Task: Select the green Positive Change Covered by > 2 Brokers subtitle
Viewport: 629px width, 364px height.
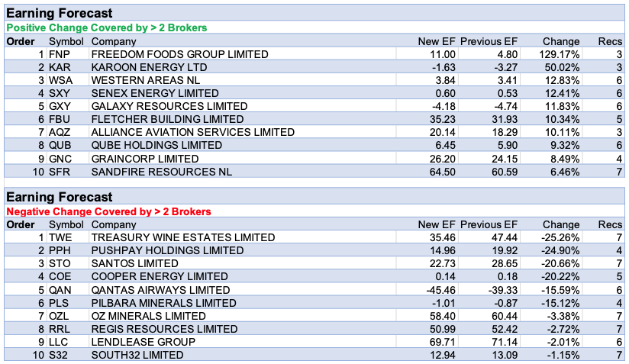Action: 106,27
